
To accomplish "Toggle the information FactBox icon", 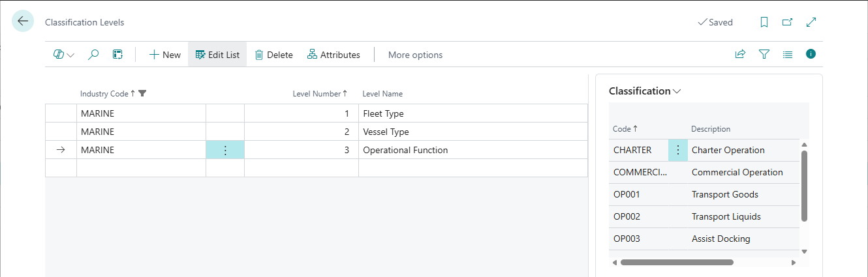I will (811, 55).
